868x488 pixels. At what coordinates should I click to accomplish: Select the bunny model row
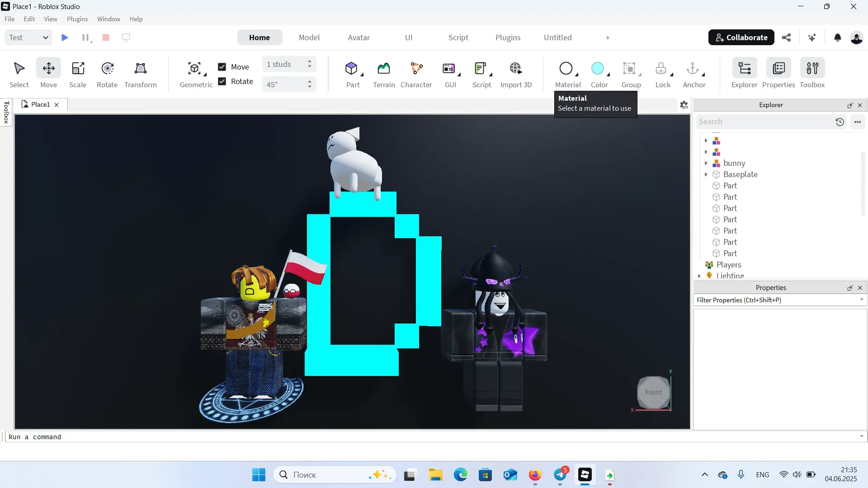point(733,163)
